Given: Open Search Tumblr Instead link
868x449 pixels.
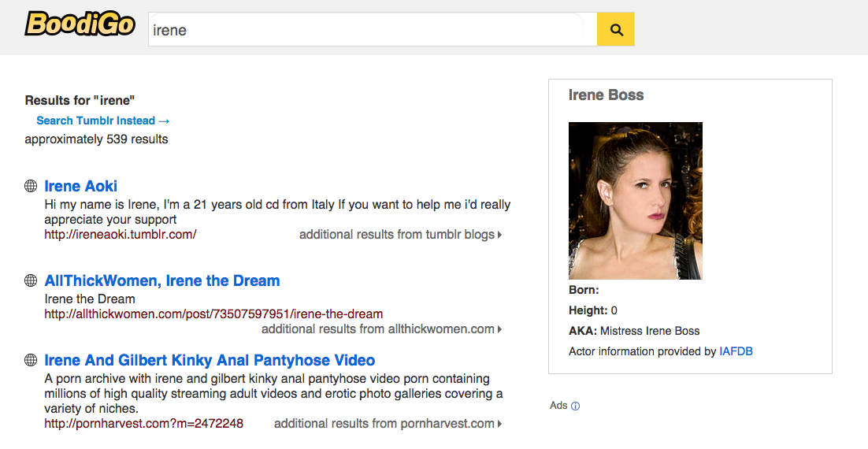Looking at the screenshot, I should point(103,121).
